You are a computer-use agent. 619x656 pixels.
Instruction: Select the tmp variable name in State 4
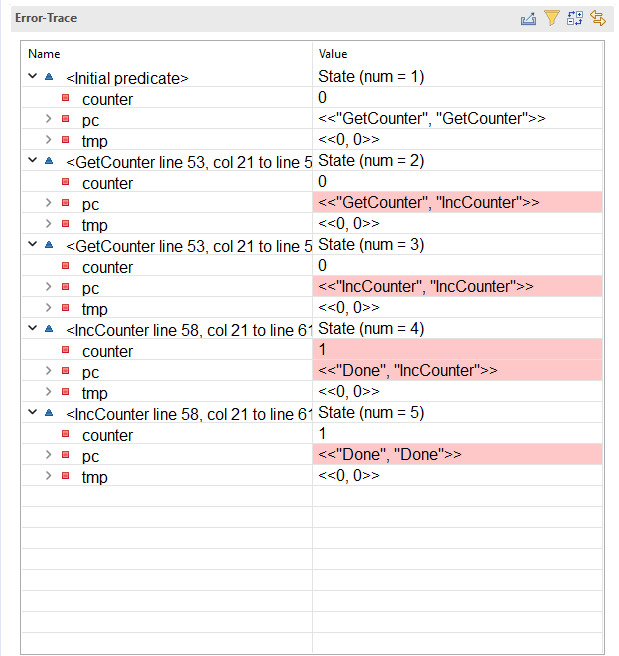pyautogui.click(x=95, y=393)
